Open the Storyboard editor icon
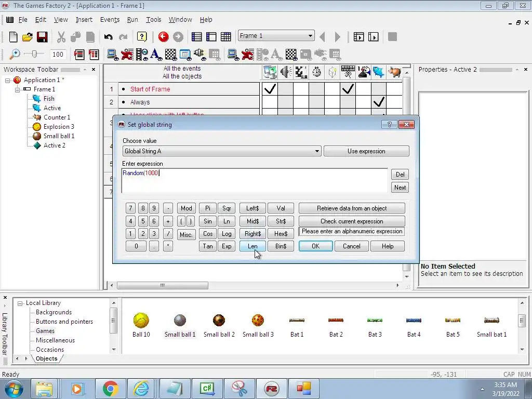The image size is (532, 399). (x=196, y=37)
